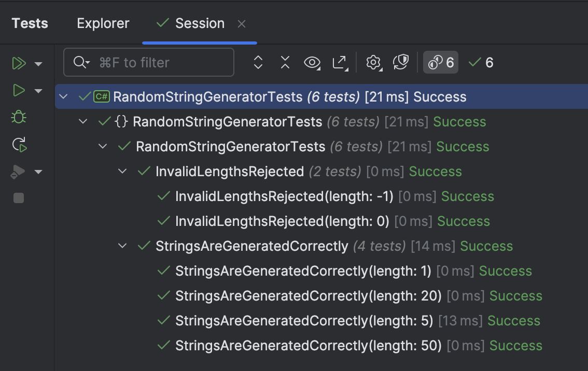Open the unit test settings gear menu
The width and height of the screenshot is (588, 371).
(373, 62)
